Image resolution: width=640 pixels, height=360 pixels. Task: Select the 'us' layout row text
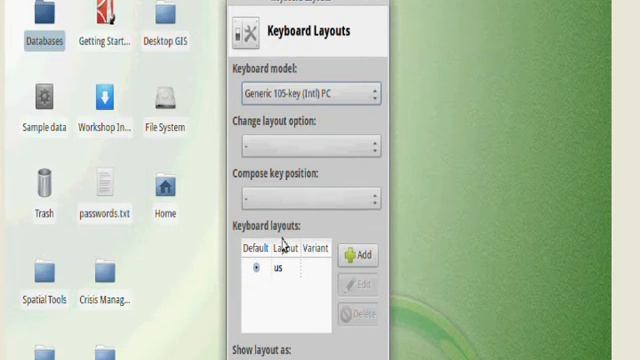pyautogui.click(x=278, y=268)
